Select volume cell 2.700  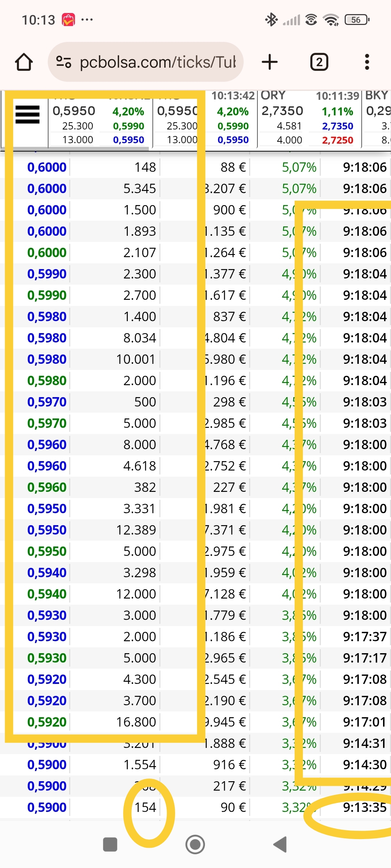(x=140, y=295)
